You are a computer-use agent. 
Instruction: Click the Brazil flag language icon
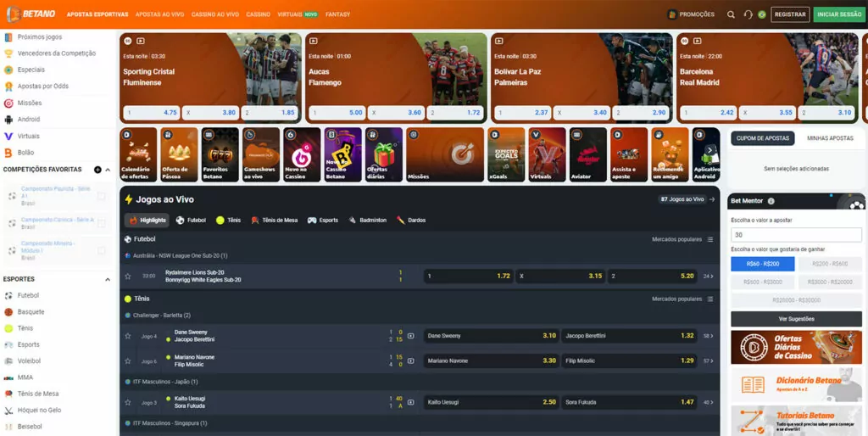(x=761, y=14)
